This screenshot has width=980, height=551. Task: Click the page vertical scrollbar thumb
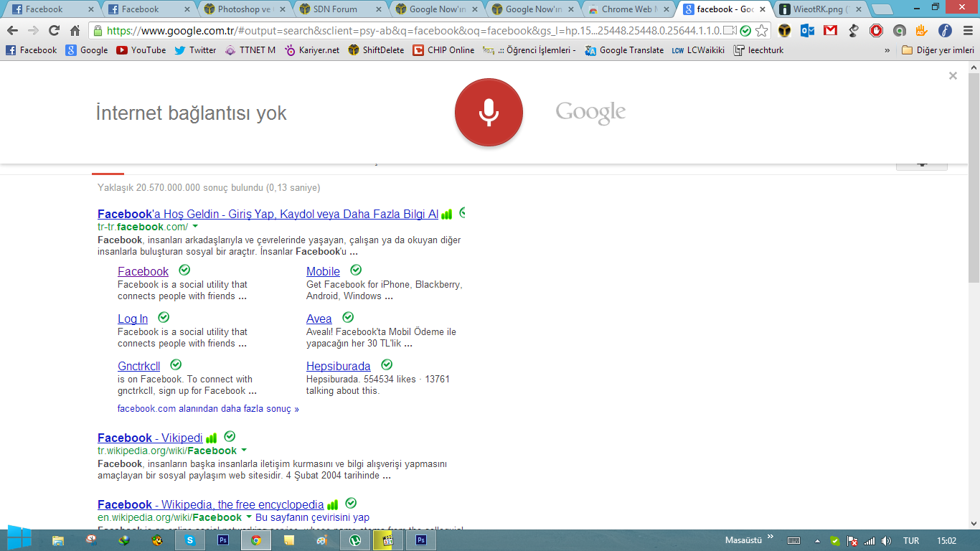click(974, 176)
